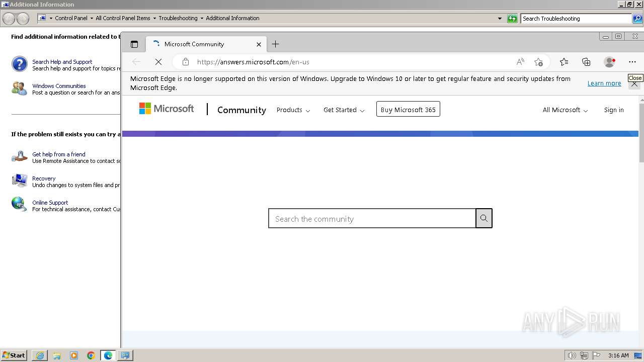Viewport: 644px width, 362px height.
Task: Click the Microsoft logo
Action: [x=167, y=109]
